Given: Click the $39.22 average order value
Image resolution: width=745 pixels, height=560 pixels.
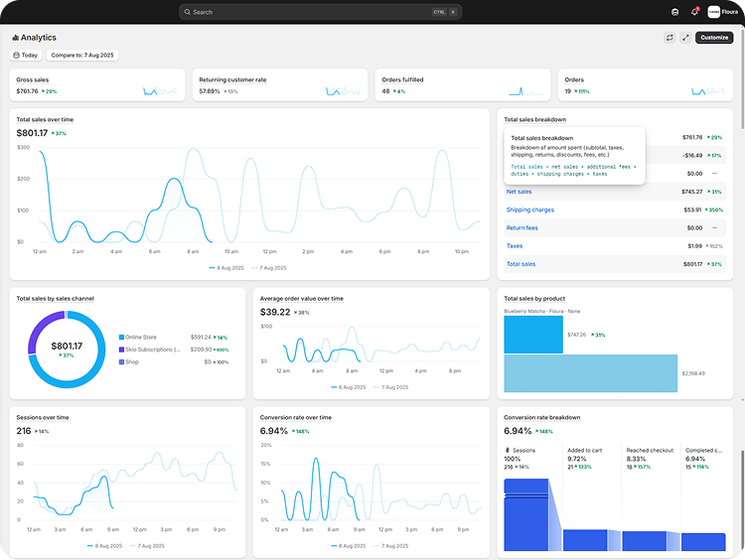Looking at the screenshot, I should [275, 312].
